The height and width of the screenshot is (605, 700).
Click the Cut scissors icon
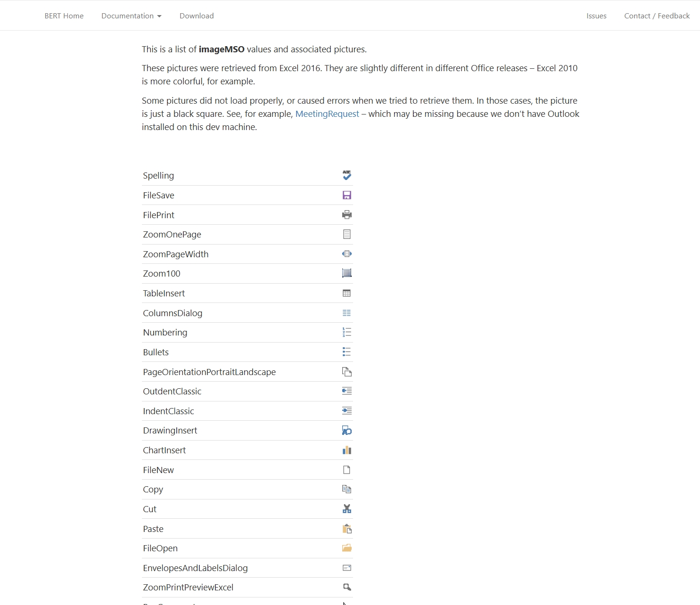[347, 509]
